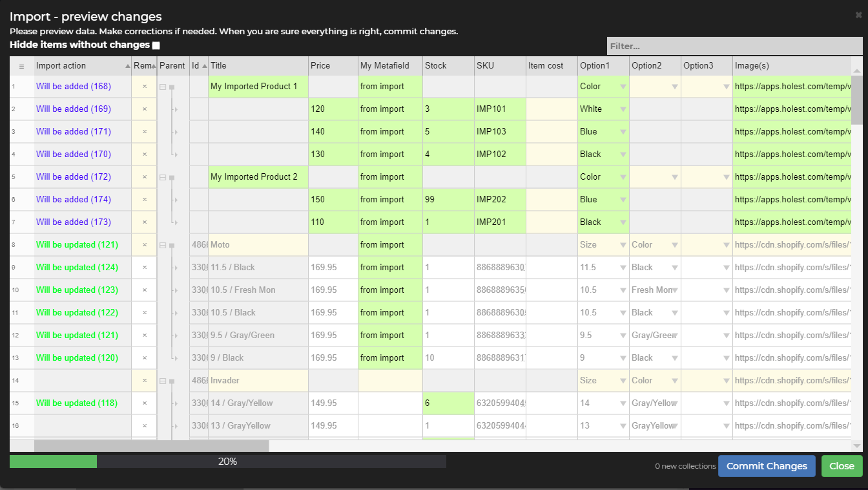Click the green Close button
This screenshot has height=490, width=868.
[842, 466]
